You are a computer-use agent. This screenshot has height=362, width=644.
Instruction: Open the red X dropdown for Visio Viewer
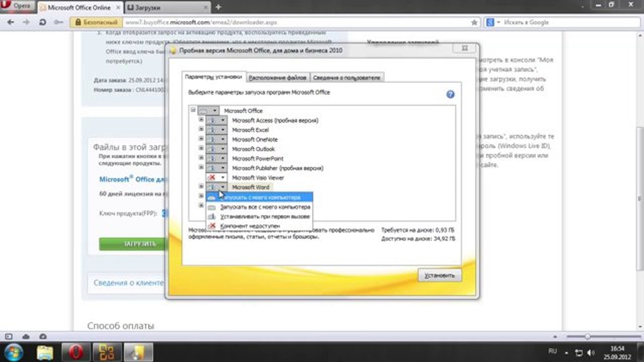(216, 177)
